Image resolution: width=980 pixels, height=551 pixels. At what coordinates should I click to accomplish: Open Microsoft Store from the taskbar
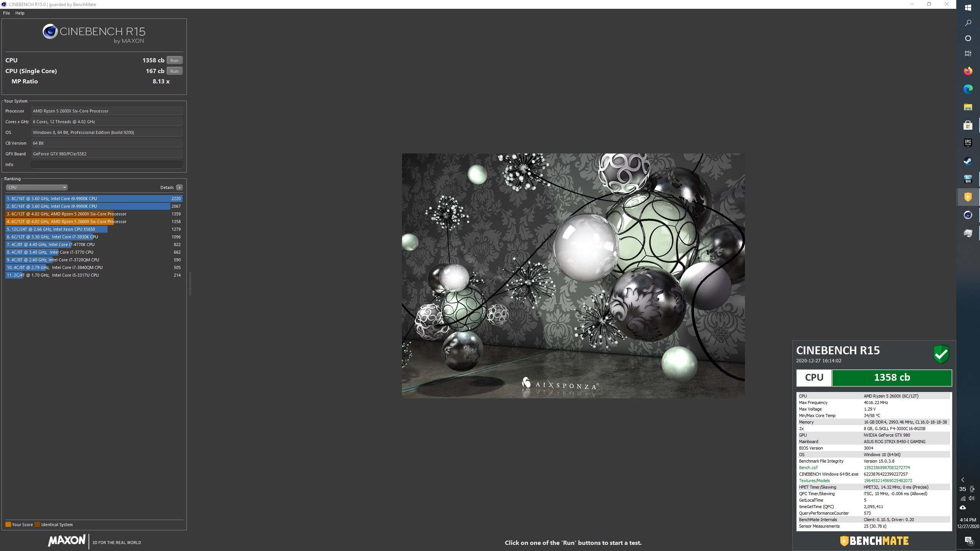coord(968,125)
